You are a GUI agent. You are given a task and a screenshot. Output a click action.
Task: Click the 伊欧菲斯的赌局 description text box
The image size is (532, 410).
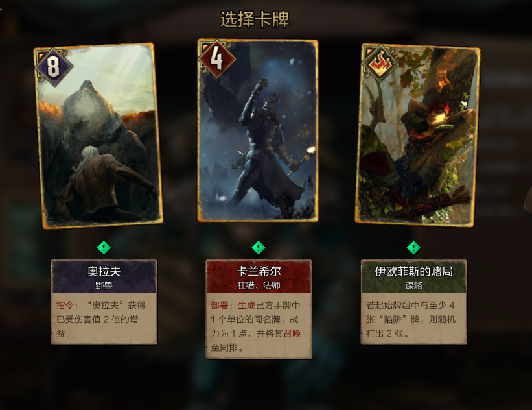(x=413, y=319)
